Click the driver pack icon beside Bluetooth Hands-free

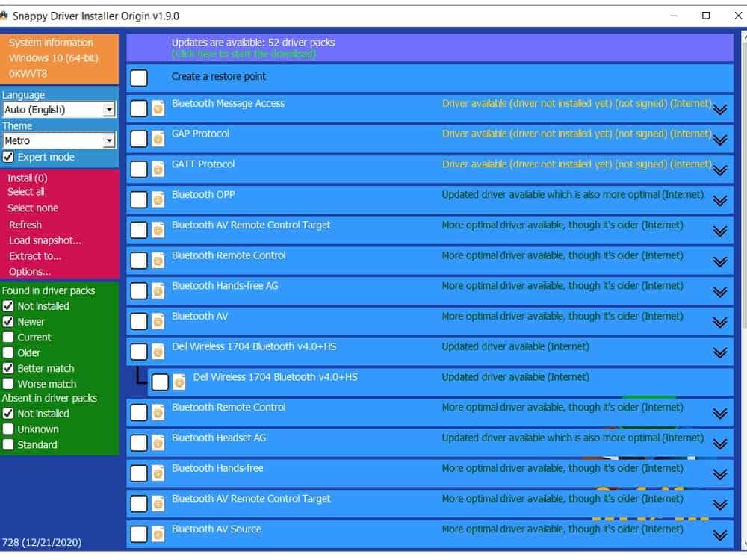pos(158,473)
